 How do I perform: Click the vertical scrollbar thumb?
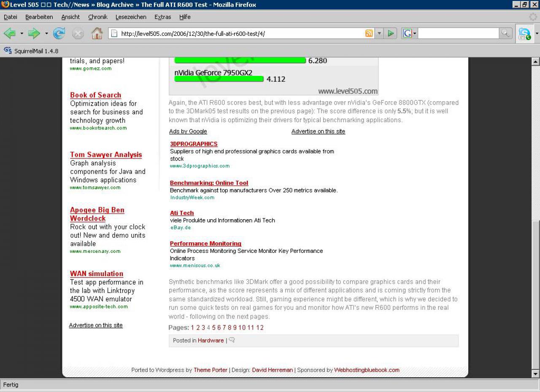[536, 294]
